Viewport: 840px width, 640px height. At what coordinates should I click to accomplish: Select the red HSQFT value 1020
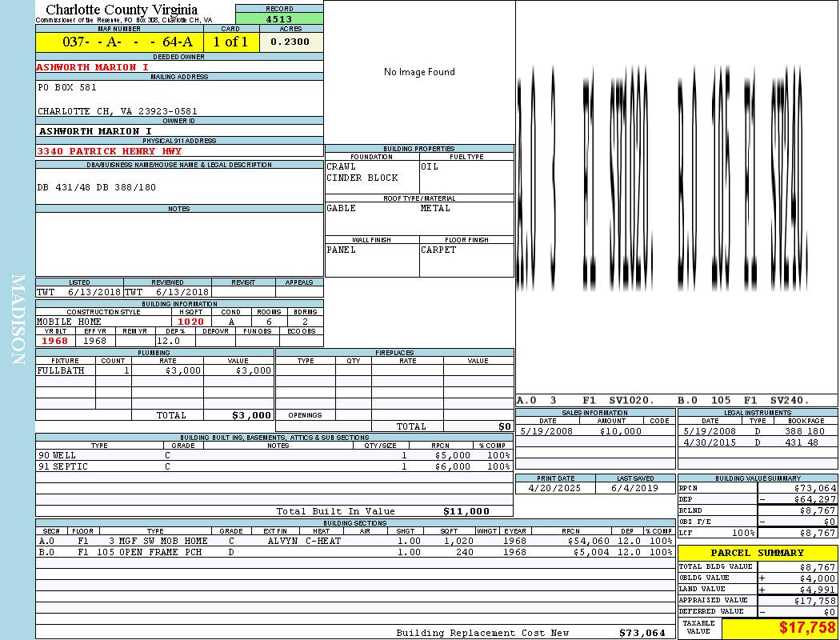[x=191, y=322]
